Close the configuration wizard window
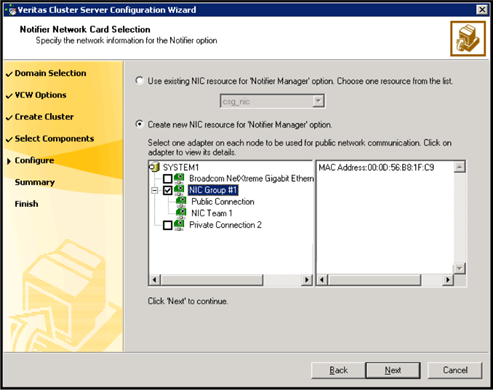The image size is (493, 390). tap(482, 10)
